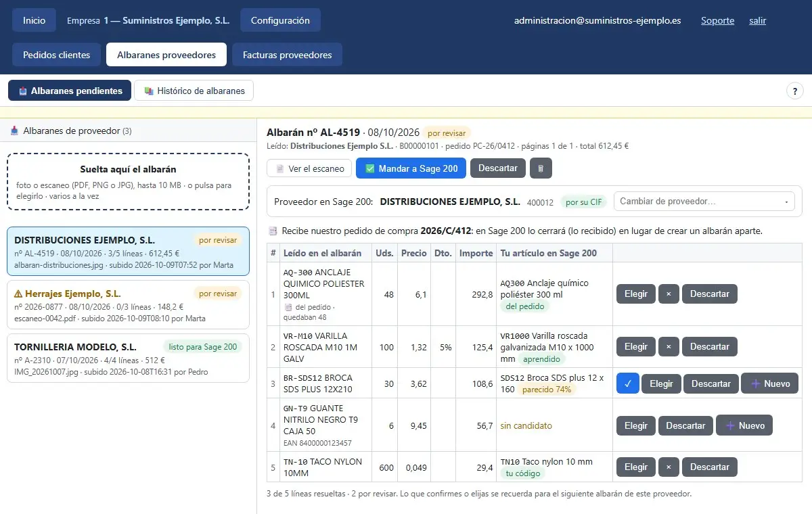The image size is (812, 514).
Task: Choose an article for GN-T9 GUANTE line
Action: tap(636, 425)
